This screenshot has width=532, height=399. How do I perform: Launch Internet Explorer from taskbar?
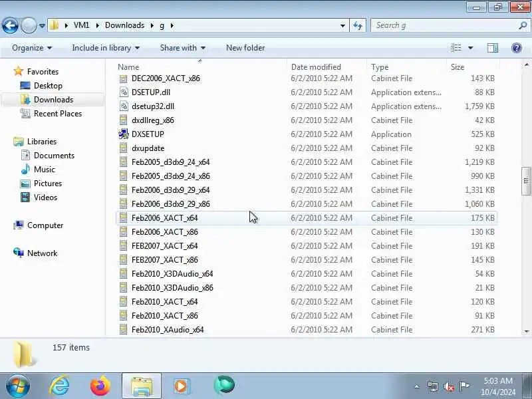[x=59, y=386]
